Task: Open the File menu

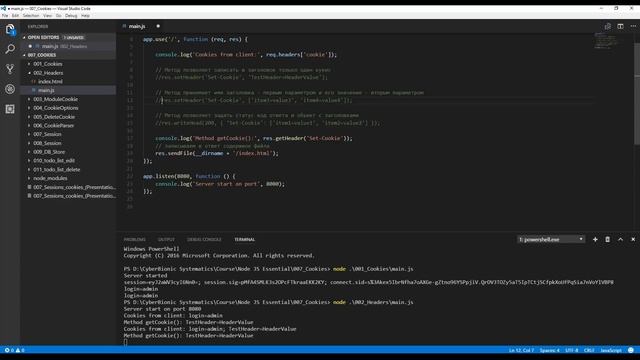Action: click(5, 16)
